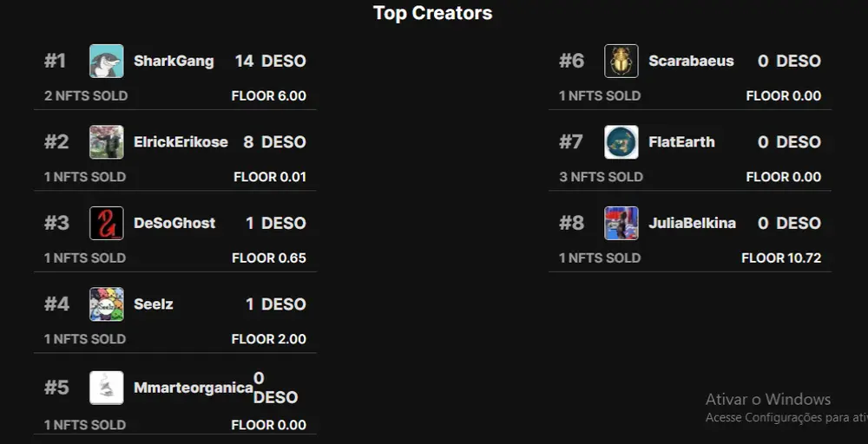This screenshot has width=868, height=444.
Task: Select JuliaBelkina's avatar image
Action: click(621, 223)
